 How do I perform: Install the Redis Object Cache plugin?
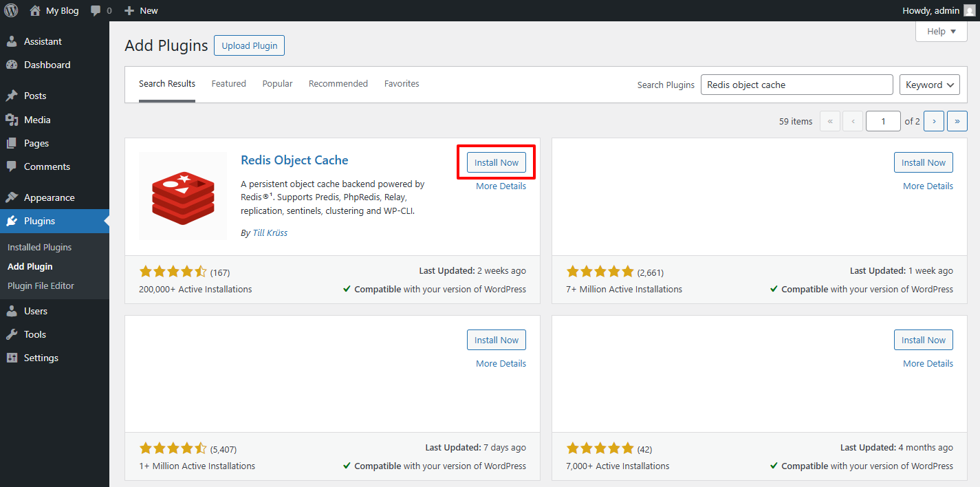tap(496, 163)
